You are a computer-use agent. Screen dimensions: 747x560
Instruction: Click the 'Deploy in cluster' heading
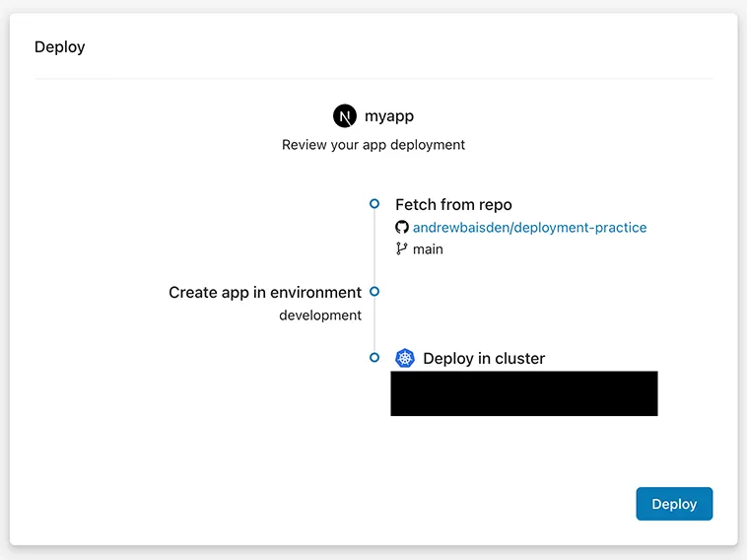tap(484, 359)
